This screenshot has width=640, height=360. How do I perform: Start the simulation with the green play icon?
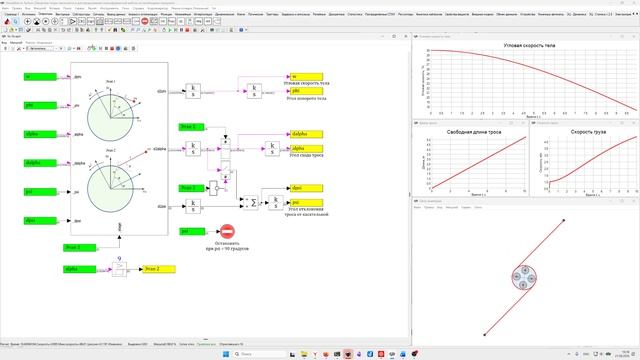(170, 30)
